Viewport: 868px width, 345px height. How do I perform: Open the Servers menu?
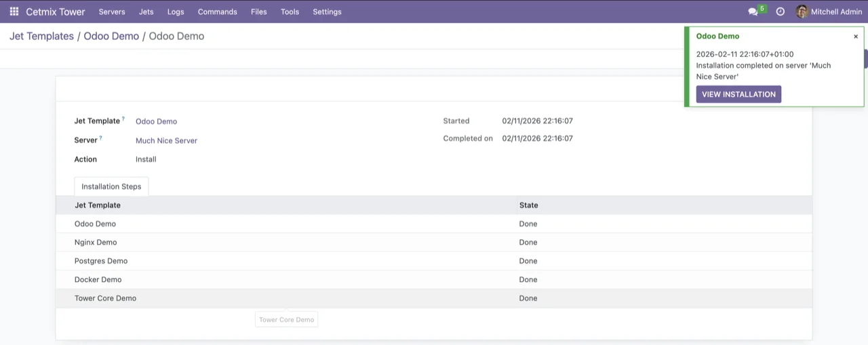[x=112, y=12]
